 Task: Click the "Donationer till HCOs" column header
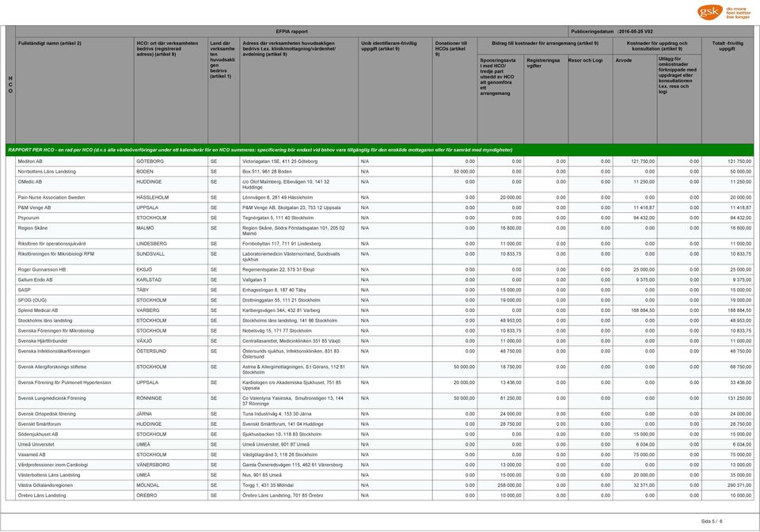pos(454,90)
